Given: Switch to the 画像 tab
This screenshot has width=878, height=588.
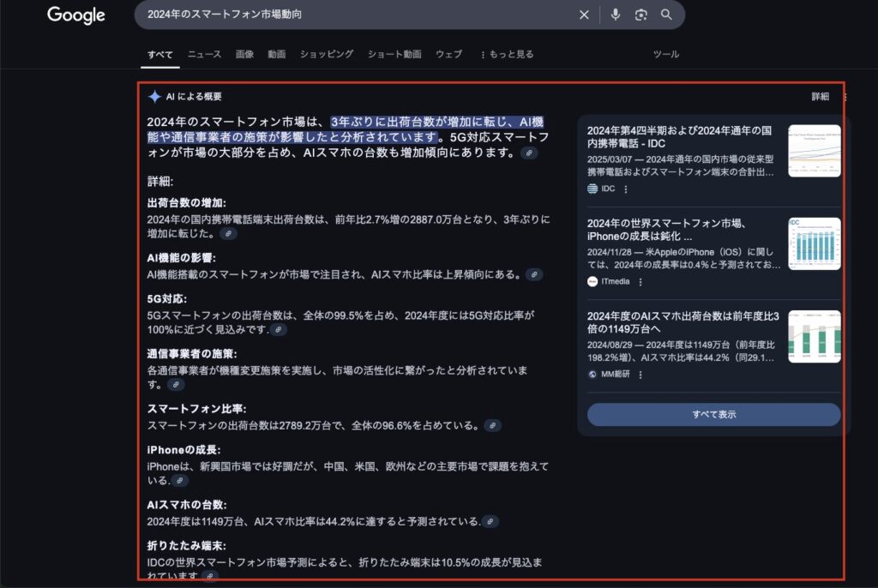Looking at the screenshot, I should [x=244, y=54].
